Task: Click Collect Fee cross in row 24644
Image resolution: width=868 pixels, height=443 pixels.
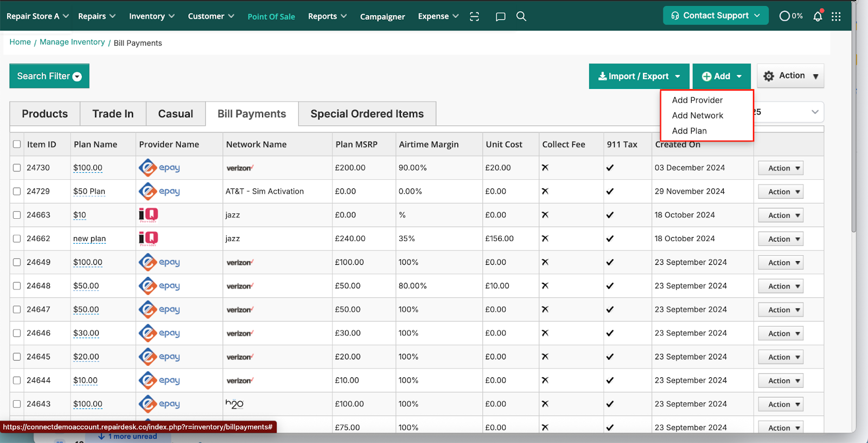Action: [545, 381]
